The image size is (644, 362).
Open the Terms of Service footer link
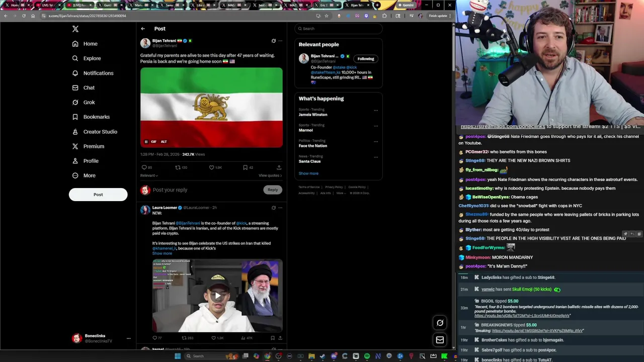[309, 187]
